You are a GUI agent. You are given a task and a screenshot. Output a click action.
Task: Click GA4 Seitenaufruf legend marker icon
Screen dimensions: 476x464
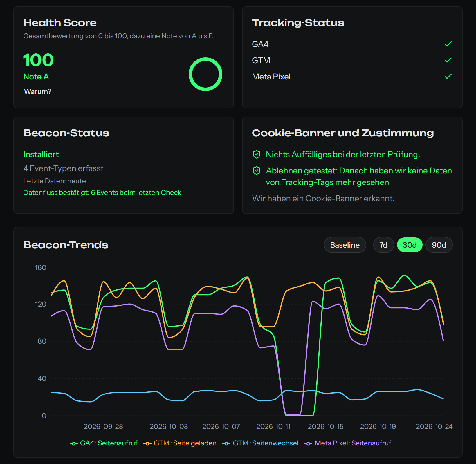74,443
